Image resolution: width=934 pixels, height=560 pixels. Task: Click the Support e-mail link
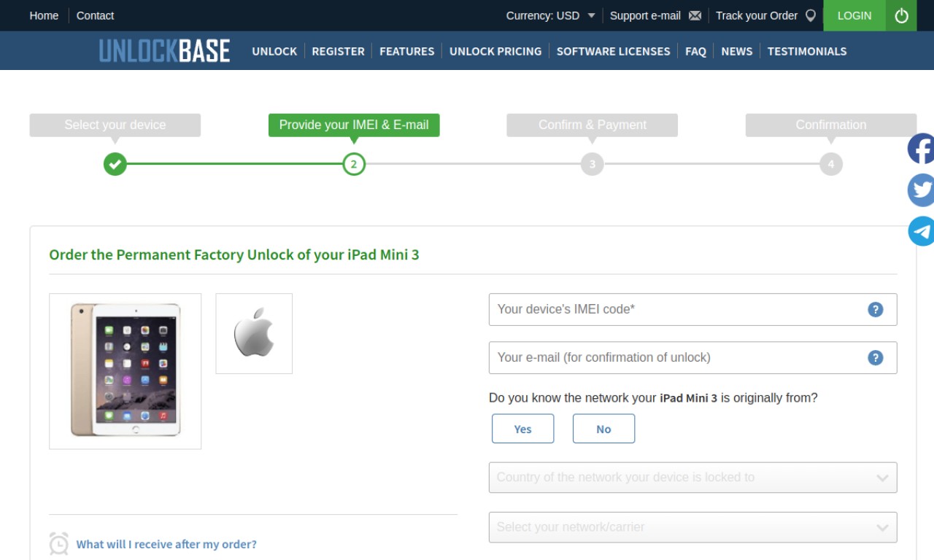[x=645, y=15]
